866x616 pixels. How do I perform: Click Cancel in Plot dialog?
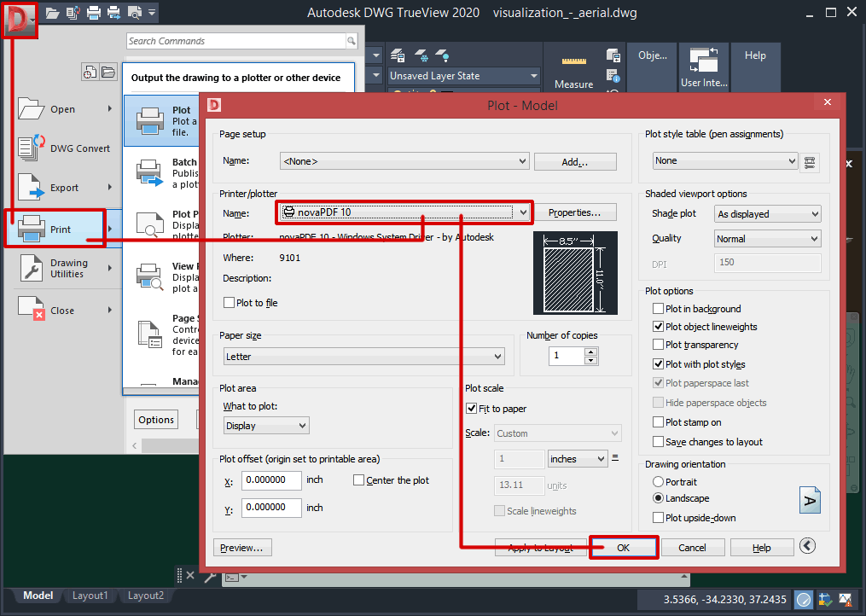pos(692,548)
